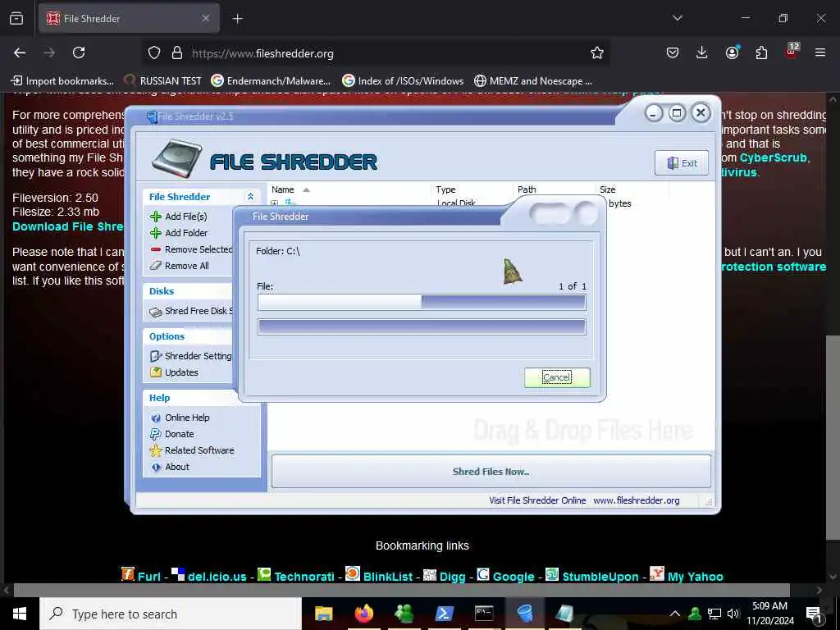
Task: Expand the Local Disk tree entry
Action: click(x=274, y=203)
